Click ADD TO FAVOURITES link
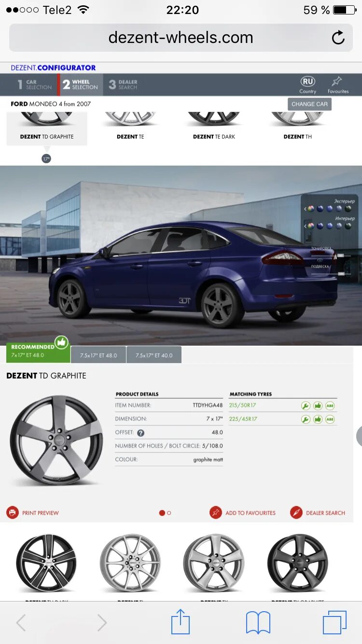 coord(251,513)
